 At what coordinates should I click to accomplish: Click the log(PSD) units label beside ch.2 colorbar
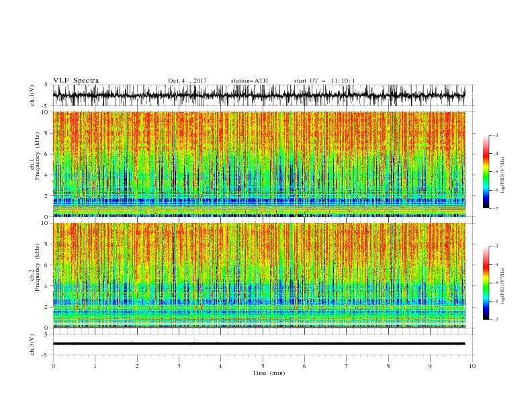503,286
